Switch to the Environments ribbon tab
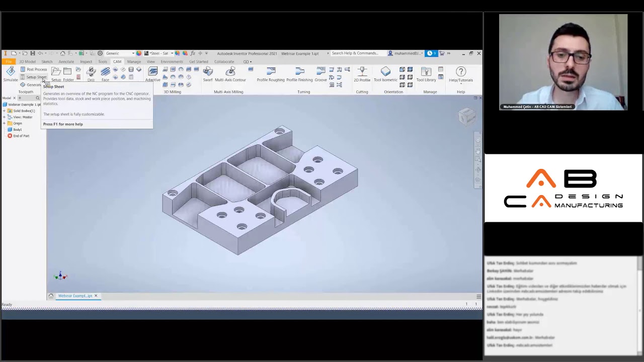The height and width of the screenshot is (362, 644). pyautogui.click(x=172, y=61)
